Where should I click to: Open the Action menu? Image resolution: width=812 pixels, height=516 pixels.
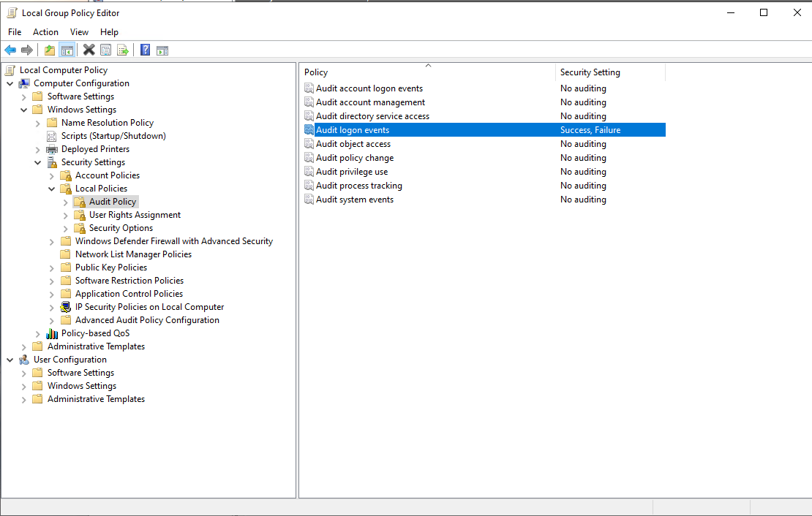coord(45,32)
